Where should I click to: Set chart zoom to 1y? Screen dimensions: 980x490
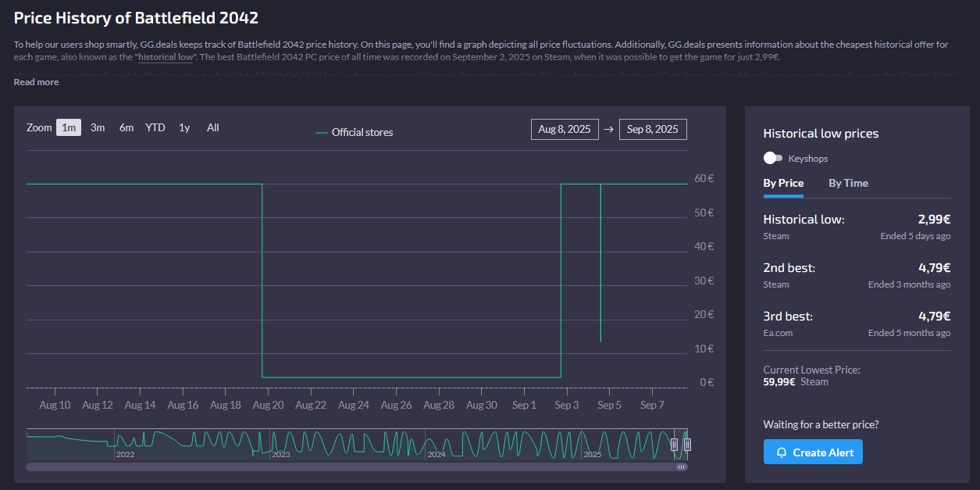pyautogui.click(x=184, y=127)
